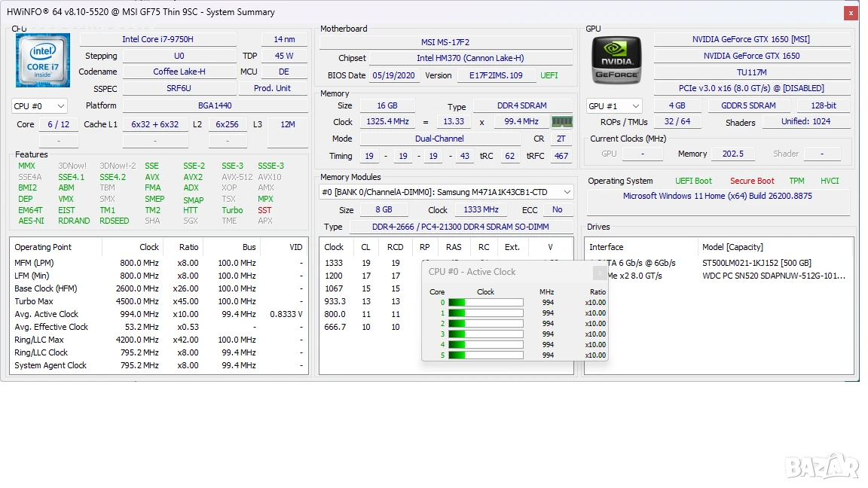868x488 pixels.
Task: Click the MSI MS-17F2 motherboard field
Action: click(445, 42)
